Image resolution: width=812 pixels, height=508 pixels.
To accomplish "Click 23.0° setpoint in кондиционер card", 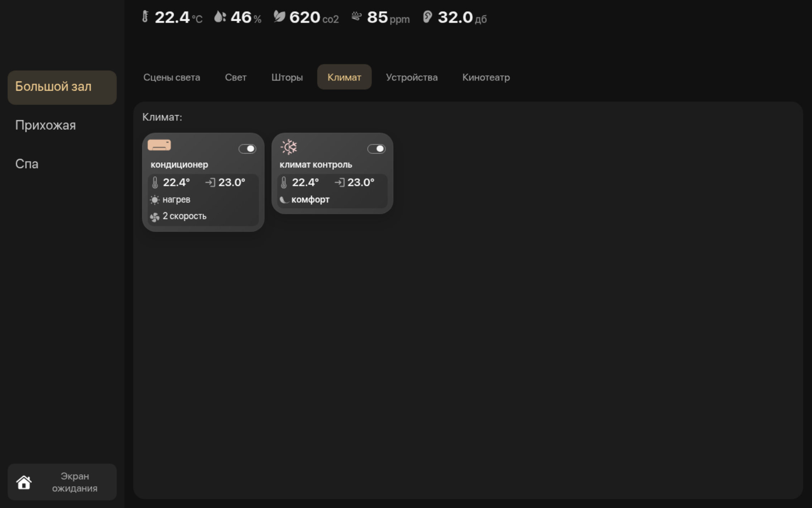I will point(232,182).
